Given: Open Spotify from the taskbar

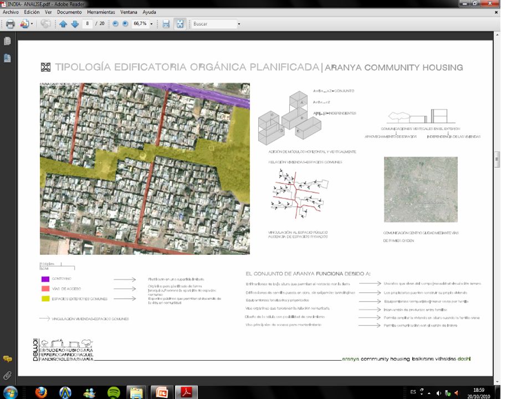Looking at the screenshot, I should (x=113, y=392).
